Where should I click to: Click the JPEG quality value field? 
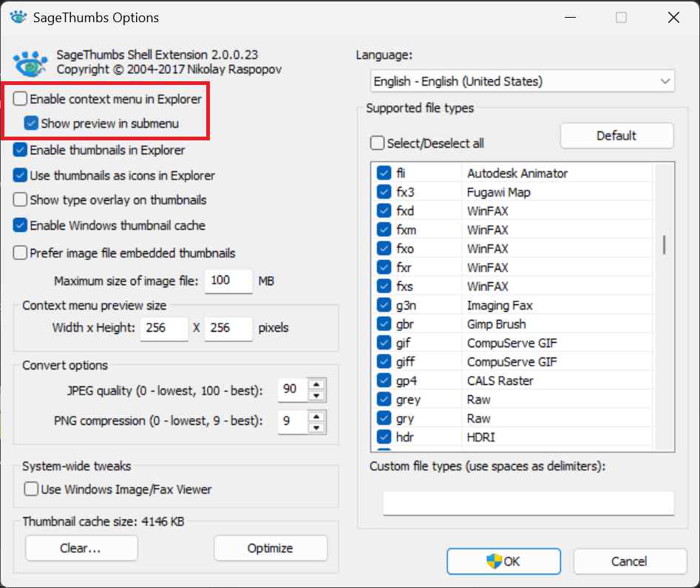293,390
